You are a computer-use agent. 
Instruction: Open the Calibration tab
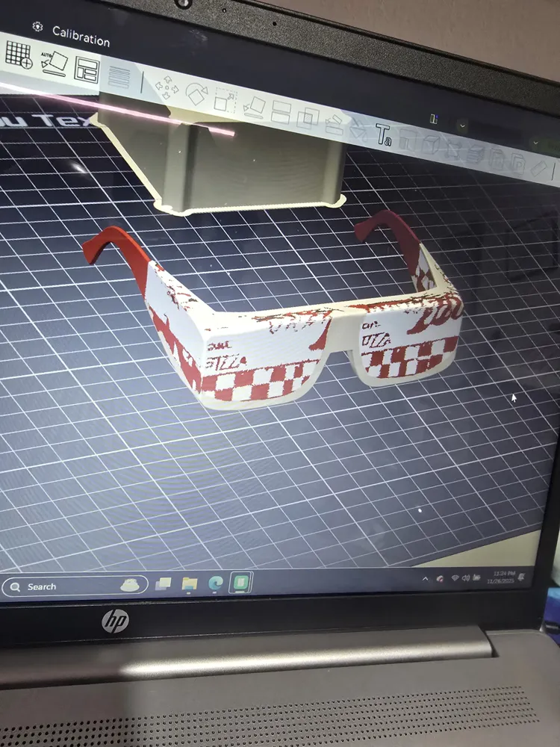[81, 36]
